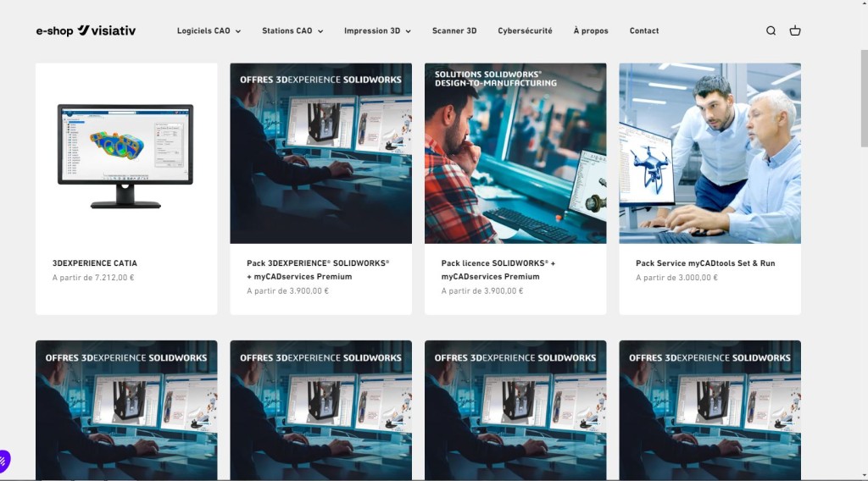This screenshot has height=481, width=868.
Task: Click the e-shop visiativ logo
Action: click(86, 30)
